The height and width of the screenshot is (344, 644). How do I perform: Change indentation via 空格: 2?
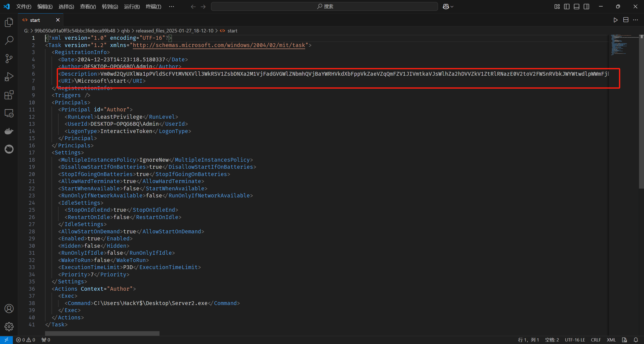[x=552, y=340]
